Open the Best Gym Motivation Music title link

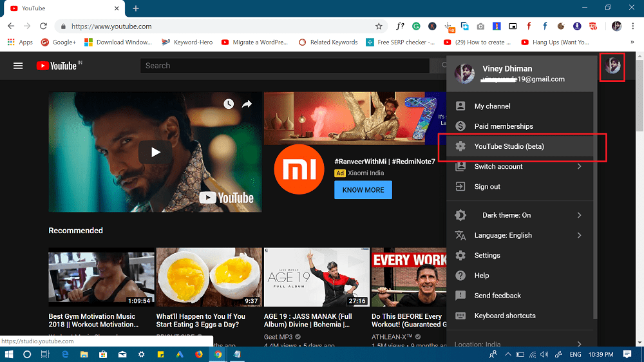[x=93, y=321]
